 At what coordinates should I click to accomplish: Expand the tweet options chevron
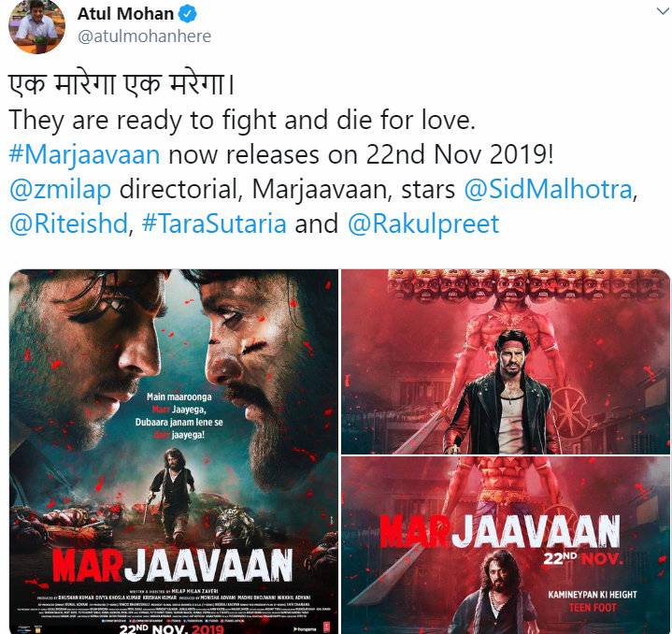tap(663, 11)
